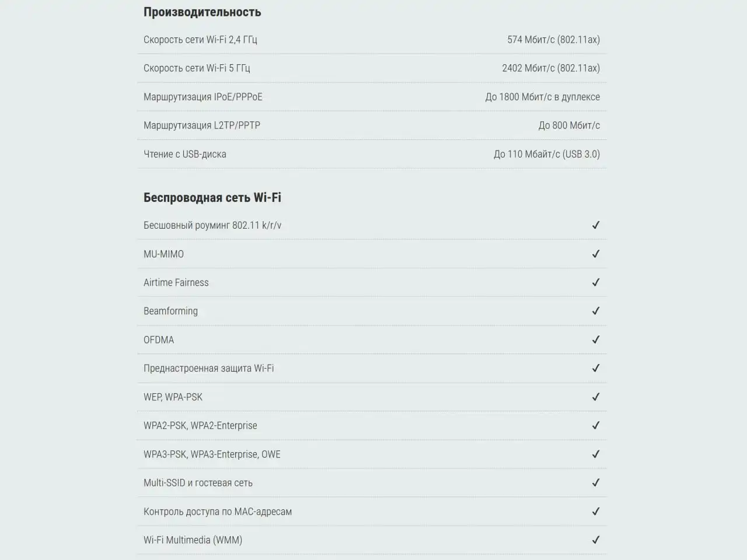Click the checkmark for WPA3-PSK, WPA3-Enterprise, OWE
Viewport: 747px width, 560px height.
point(596,454)
